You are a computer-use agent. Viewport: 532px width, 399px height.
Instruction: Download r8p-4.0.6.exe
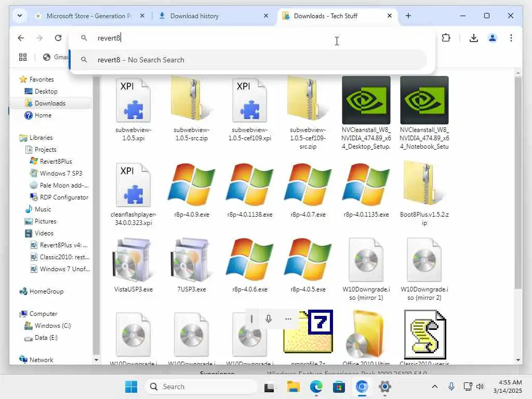[x=250, y=265]
